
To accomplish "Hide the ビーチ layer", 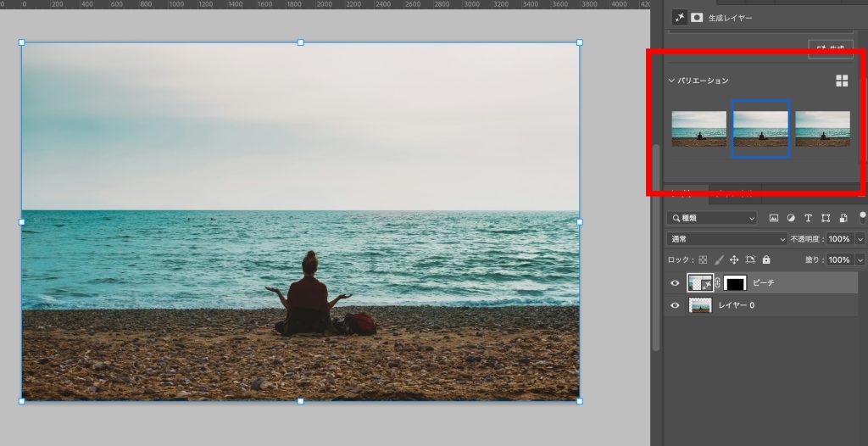I will (x=675, y=283).
